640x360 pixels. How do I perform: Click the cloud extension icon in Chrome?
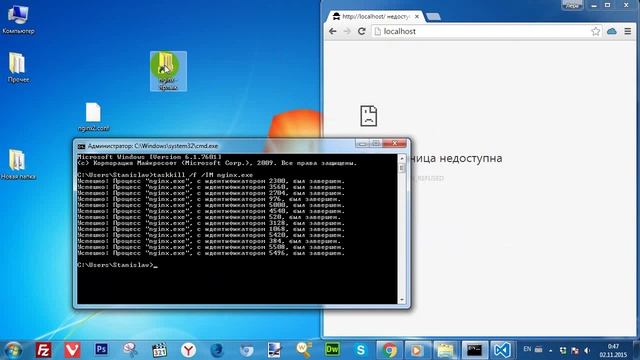point(612,31)
